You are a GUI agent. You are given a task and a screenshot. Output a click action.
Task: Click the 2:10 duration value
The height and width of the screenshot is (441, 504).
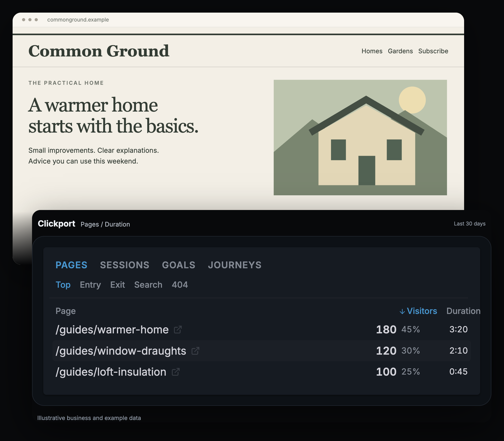click(x=459, y=351)
